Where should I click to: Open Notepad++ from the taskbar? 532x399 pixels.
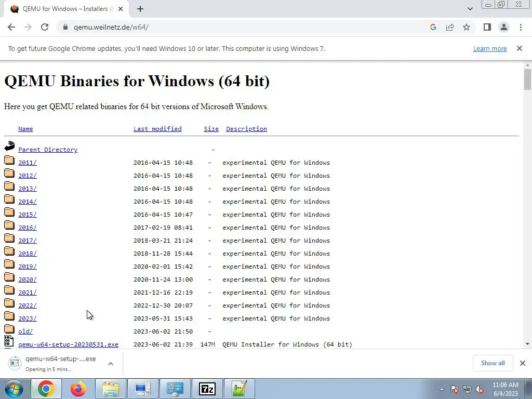pos(239,389)
